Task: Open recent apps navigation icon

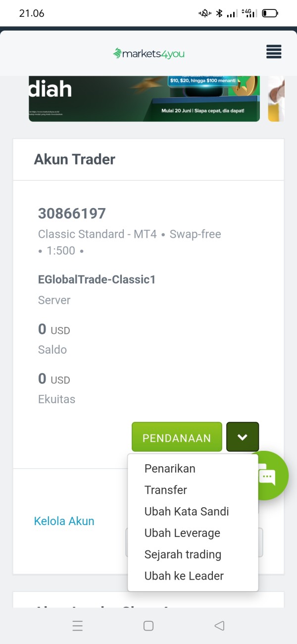Action: pos(78,626)
